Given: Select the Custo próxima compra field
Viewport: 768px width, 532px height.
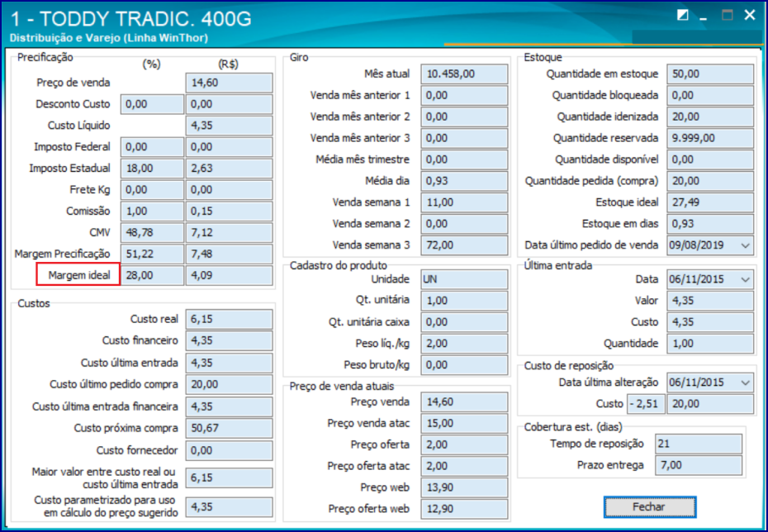Looking at the screenshot, I should (229, 428).
